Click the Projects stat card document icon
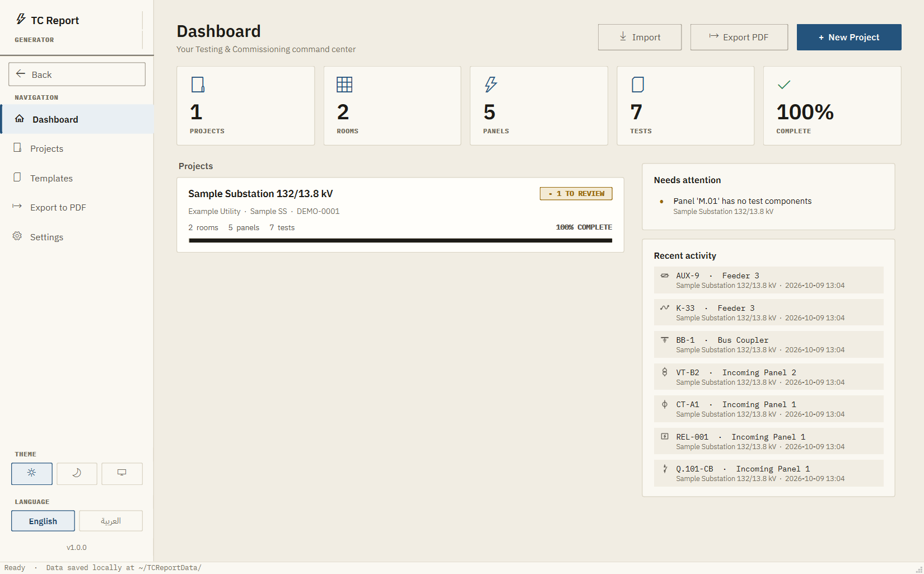This screenshot has height=574, width=924. [x=198, y=85]
